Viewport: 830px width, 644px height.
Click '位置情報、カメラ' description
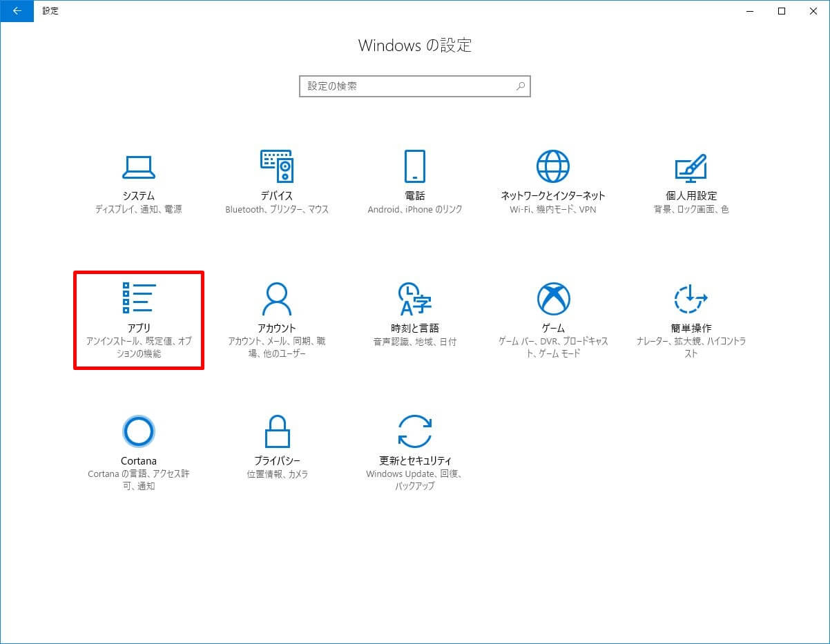pyautogui.click(x=277, y=474)
